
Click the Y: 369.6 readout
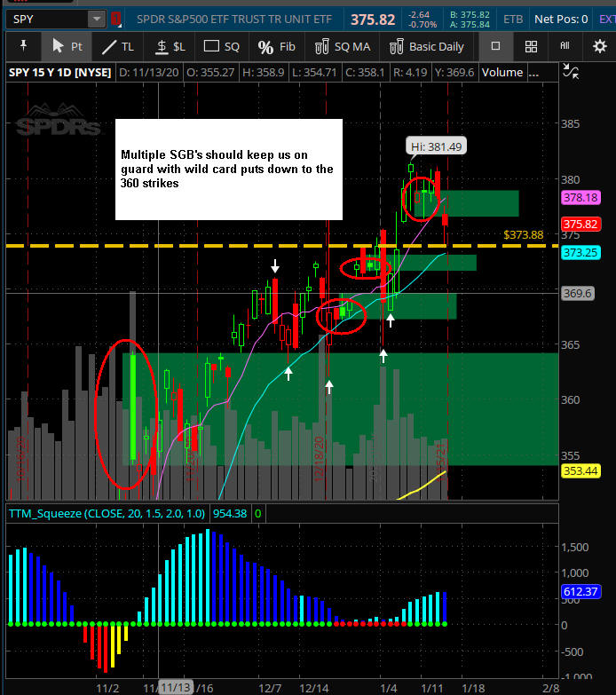click(454, 72)
